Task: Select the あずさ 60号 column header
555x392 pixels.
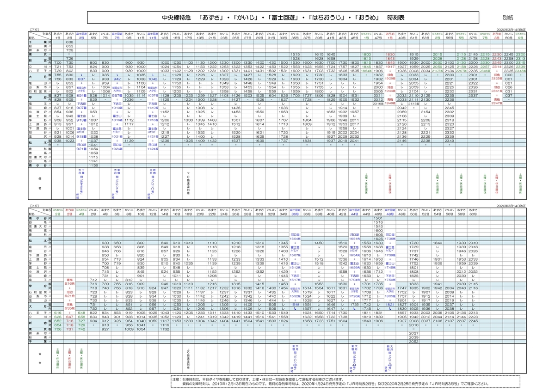Action: 473,211
